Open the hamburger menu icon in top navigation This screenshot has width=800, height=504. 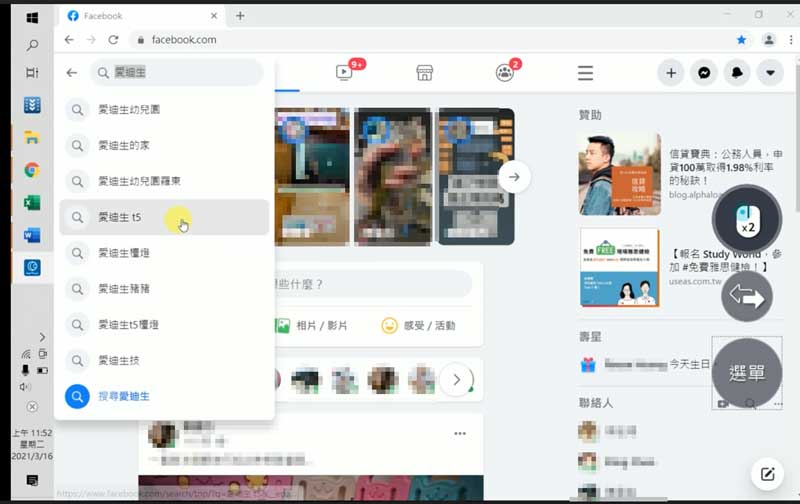[x=585, y=72]
